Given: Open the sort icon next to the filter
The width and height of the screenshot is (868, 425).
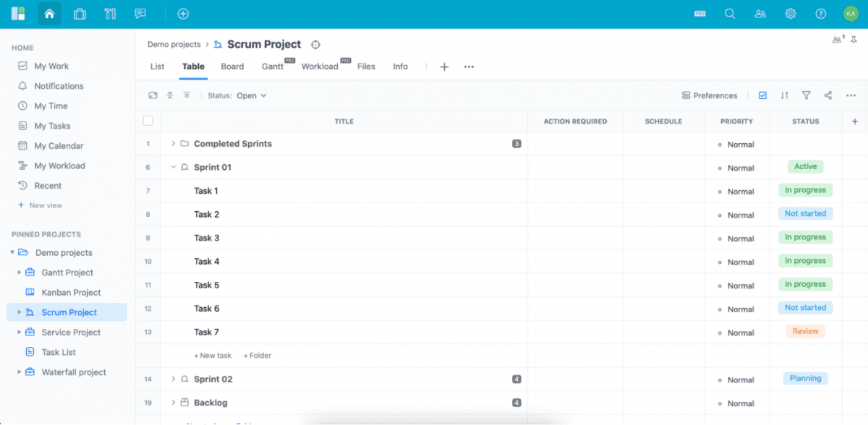Looking at the screenshot, I should point(785,95).
